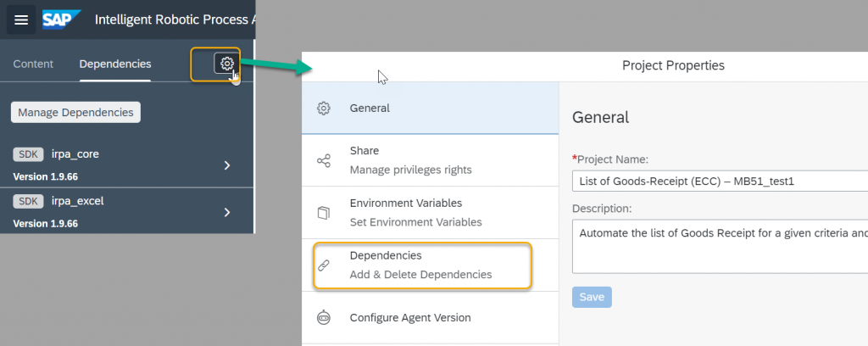The height and width of the screenshot is (346, 868).
Task: Open Dependencies Add & Delete section
Action: point(430,265)
